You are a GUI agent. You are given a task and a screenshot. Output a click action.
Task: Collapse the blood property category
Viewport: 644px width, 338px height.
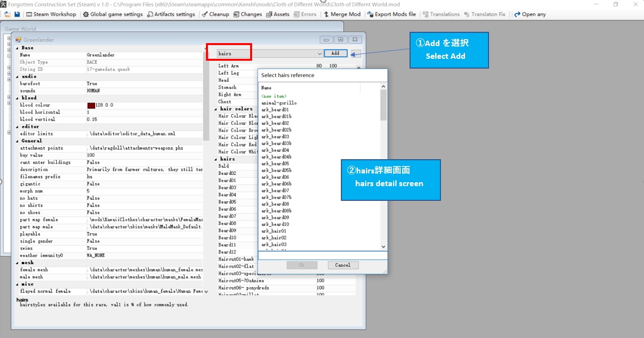[x=17, y=98]
